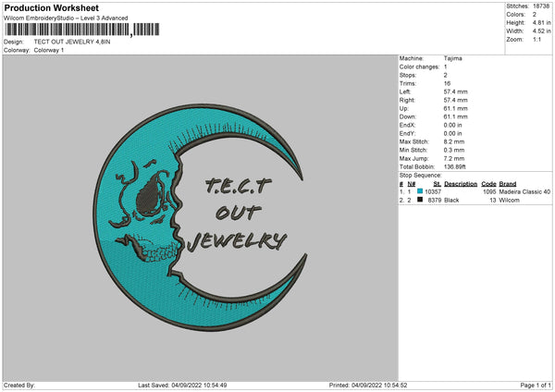Viewport: 555px width, 392px height.
Task: Click the 'Color changes:' label
Action: 419,67
